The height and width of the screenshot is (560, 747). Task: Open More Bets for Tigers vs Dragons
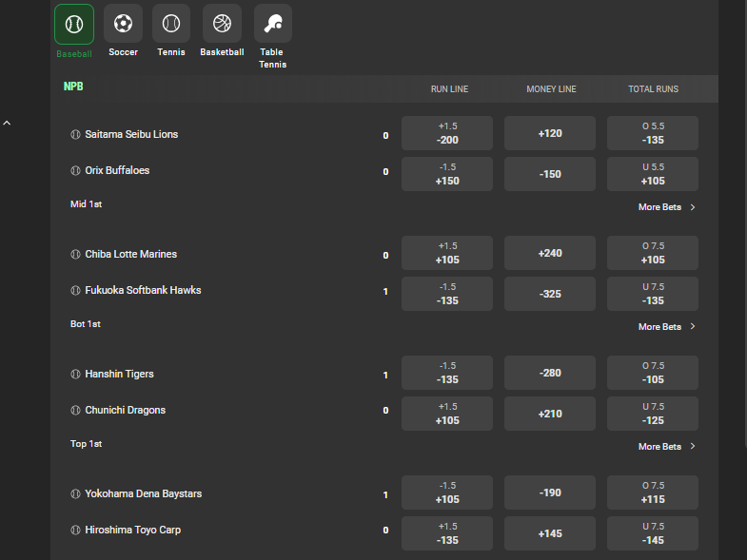pyautogui.click(x=667, y=447)
